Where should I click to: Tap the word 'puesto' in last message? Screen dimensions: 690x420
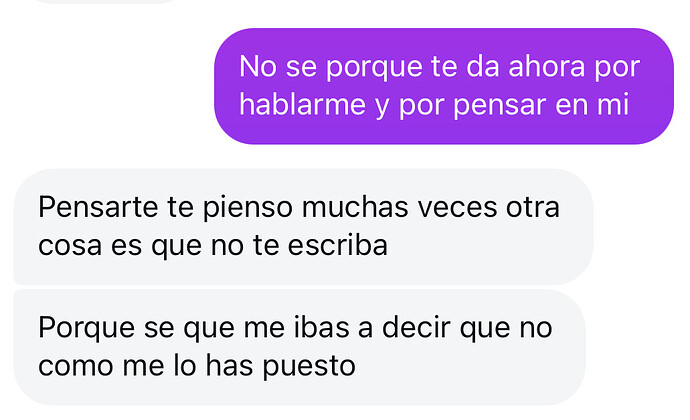click(309, 367)
